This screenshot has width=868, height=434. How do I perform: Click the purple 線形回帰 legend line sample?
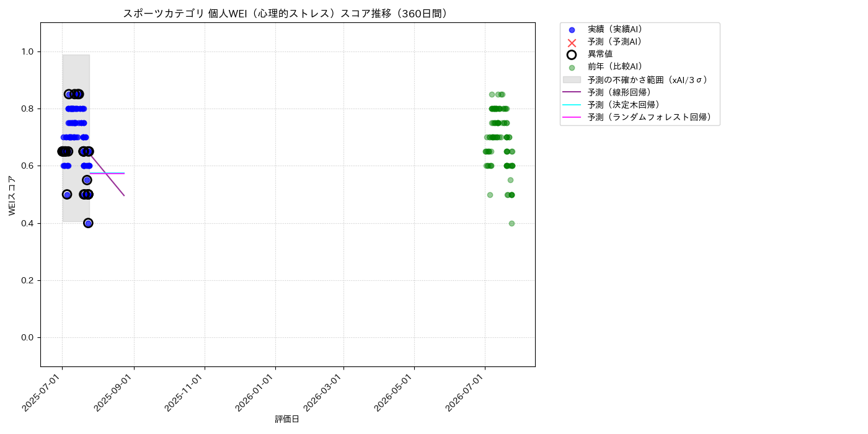pyautogui.click(x=572, y=92)
